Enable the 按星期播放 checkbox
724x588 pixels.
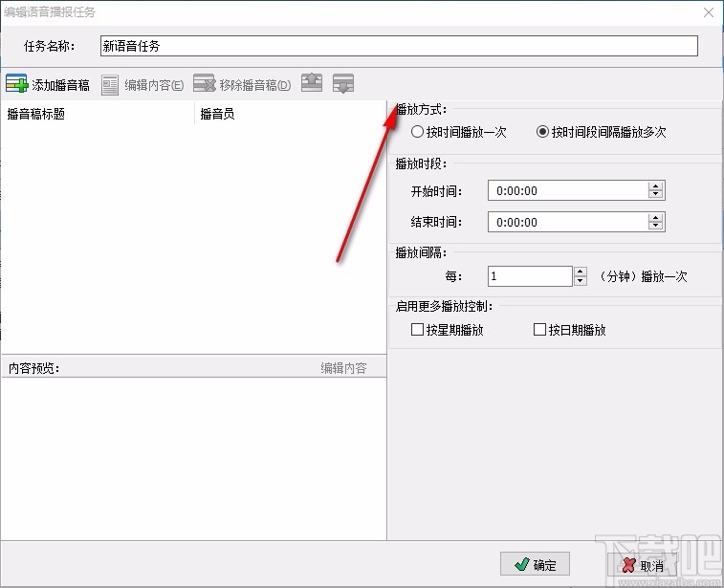[x=447, y=330]
